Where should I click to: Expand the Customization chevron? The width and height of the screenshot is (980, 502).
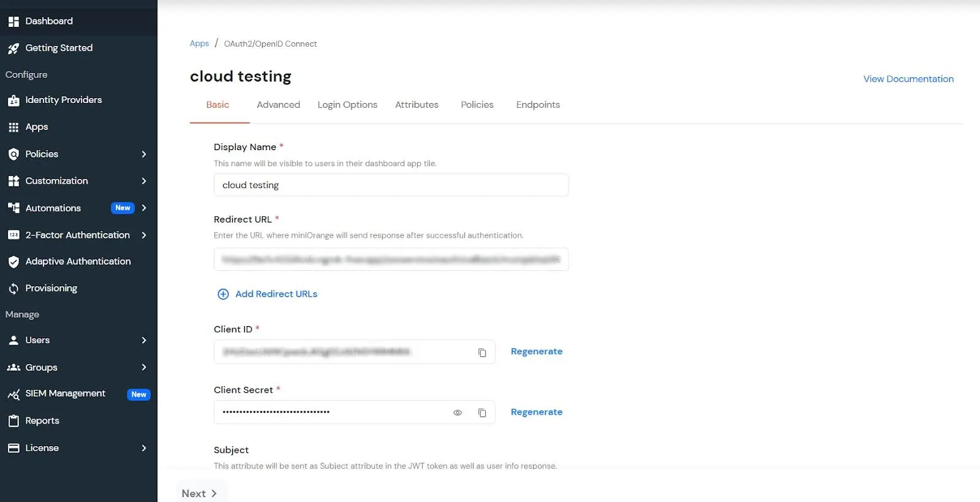[x=144, y=181]
